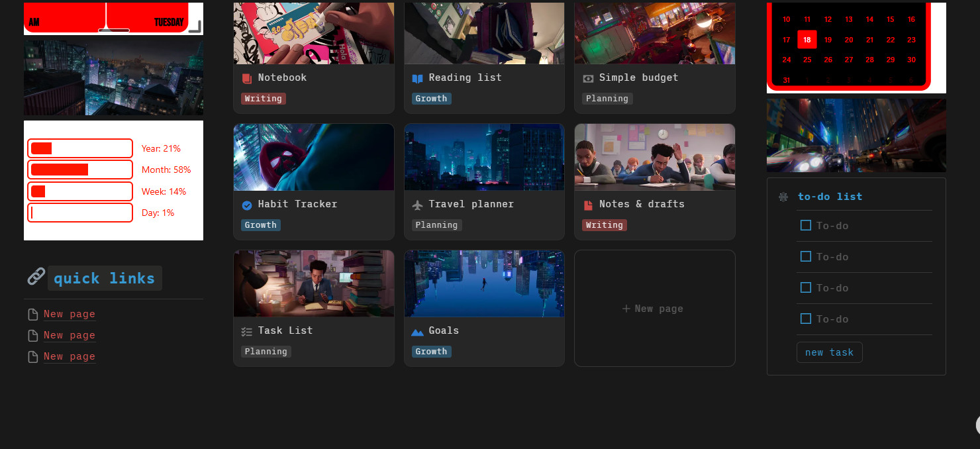980x449 pixels.
Task: Click the Habit Tracker title text
Action: coord(297,204)
